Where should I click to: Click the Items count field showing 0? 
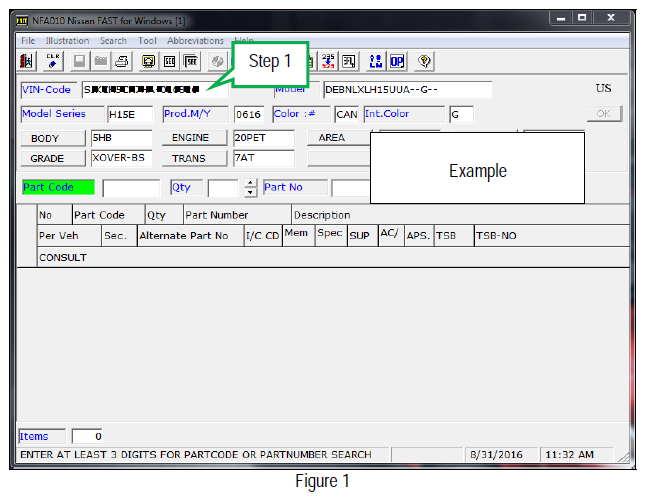coord(87,436)
